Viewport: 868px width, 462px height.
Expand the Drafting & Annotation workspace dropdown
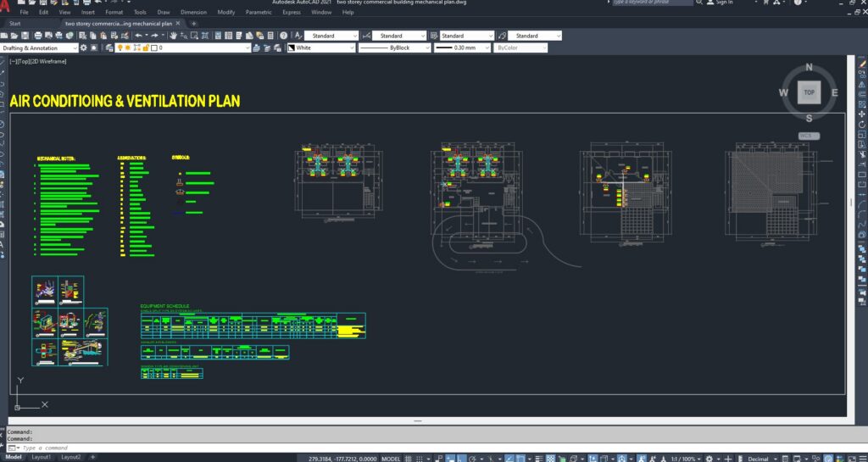coord(75,47)
